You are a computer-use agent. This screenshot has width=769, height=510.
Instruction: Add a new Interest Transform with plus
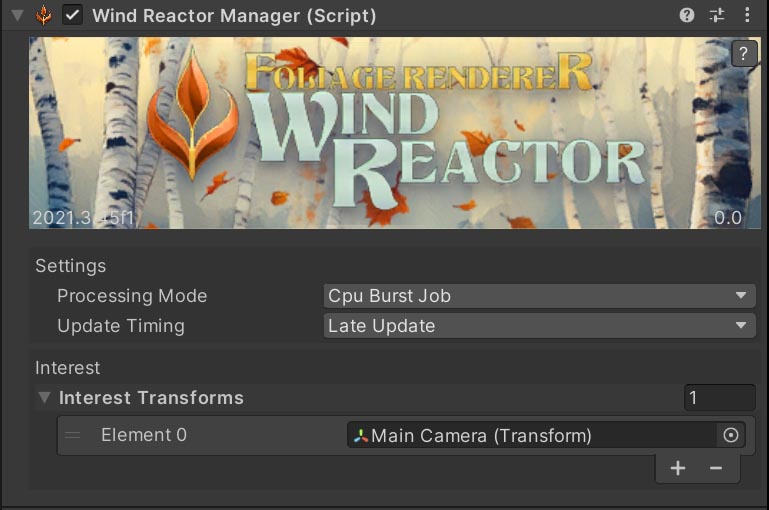(678, 468)
